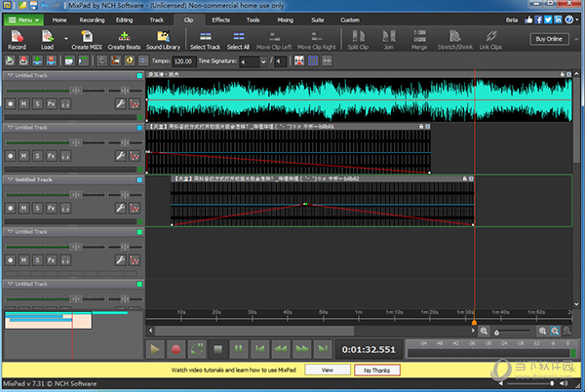Toggle loop playback mode button

point(197,349)
